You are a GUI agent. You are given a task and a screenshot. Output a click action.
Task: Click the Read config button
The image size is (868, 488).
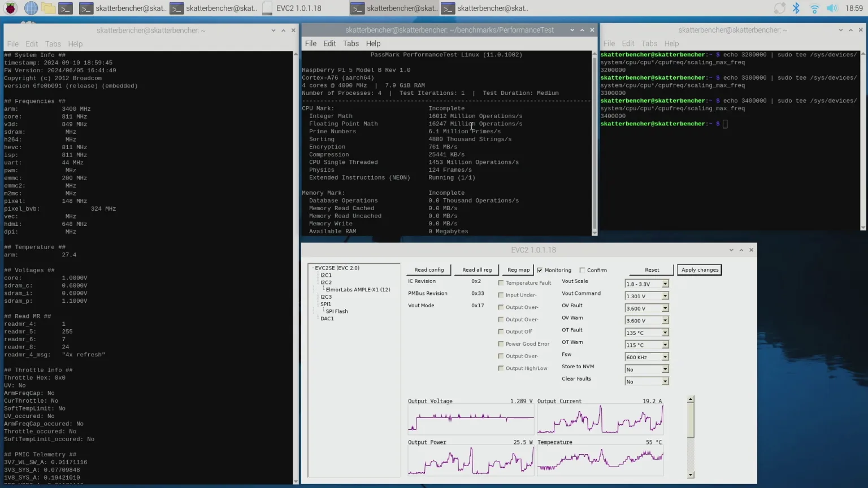429,270
